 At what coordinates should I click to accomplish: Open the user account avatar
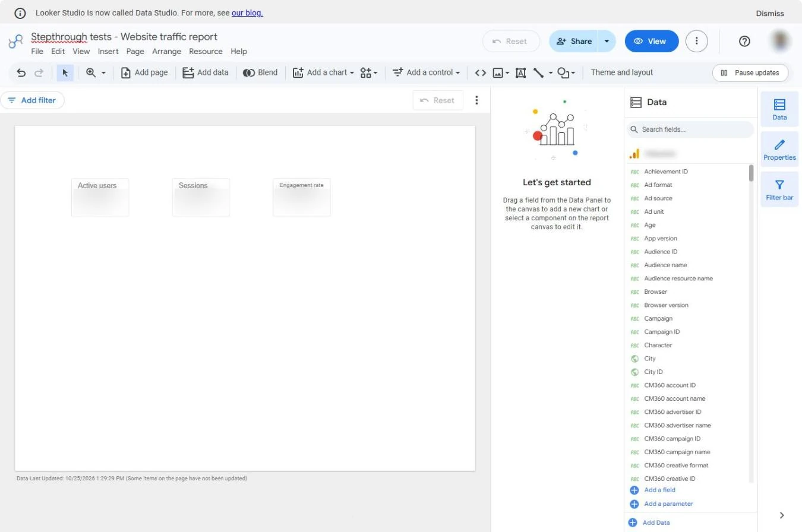[x=781, y=41]
